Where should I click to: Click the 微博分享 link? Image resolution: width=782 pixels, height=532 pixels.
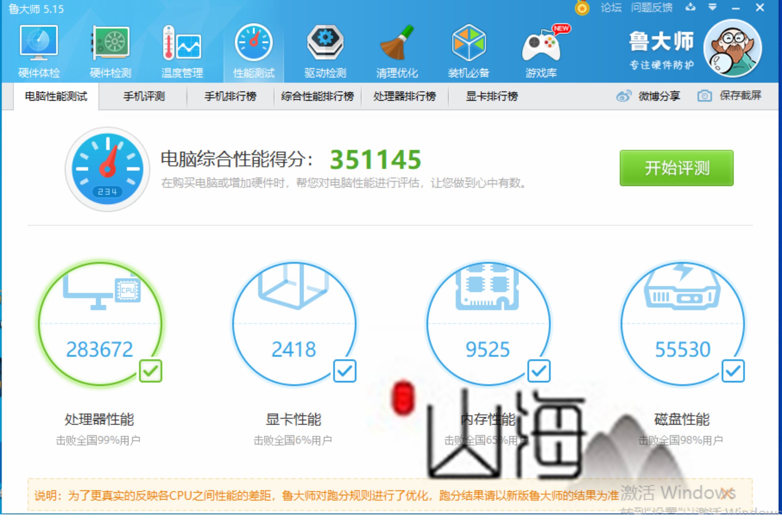[x=659, y=96]
